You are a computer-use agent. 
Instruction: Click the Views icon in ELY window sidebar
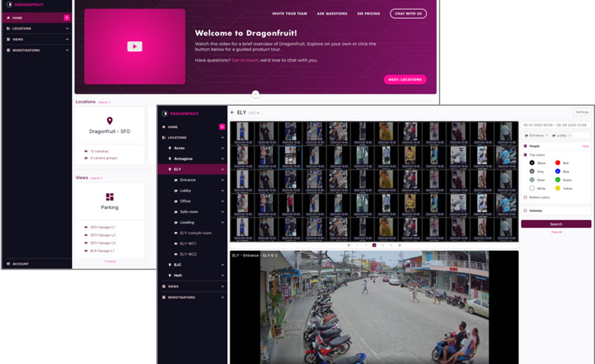164,286
